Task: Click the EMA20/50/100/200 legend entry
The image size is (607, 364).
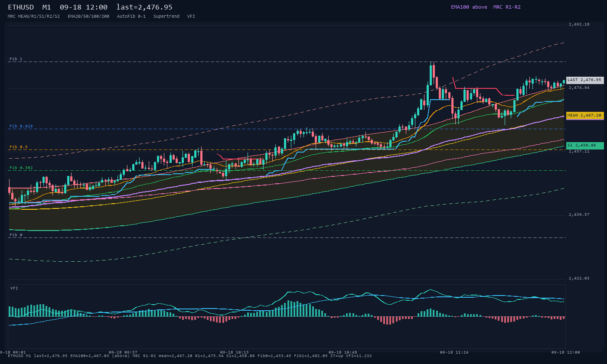Action: (x=88, y=16)
